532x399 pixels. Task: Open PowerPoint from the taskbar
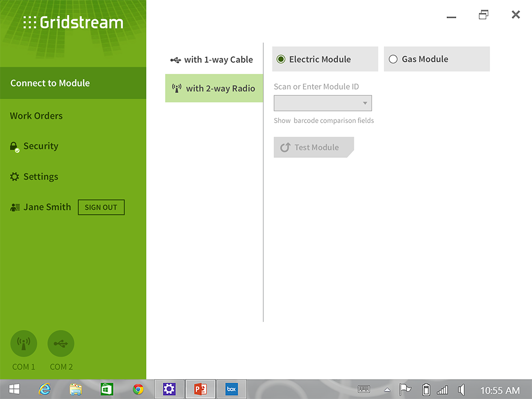[200, 389]
